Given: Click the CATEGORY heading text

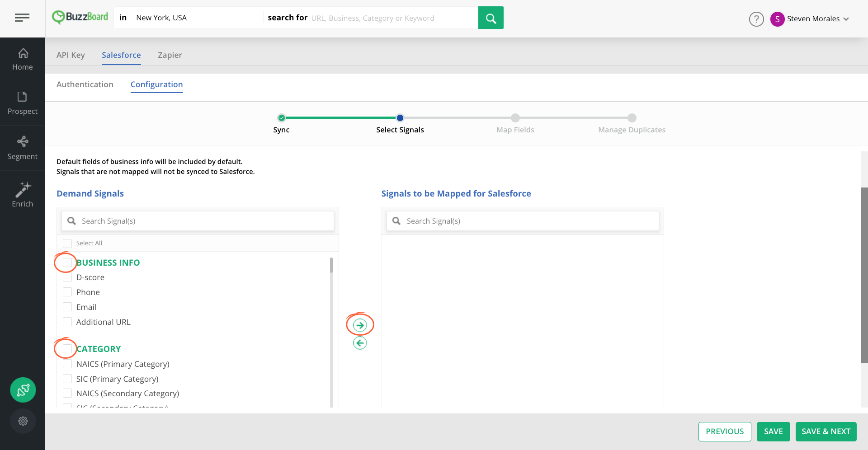Looking at the screenshot, I should tap(99, 349).
